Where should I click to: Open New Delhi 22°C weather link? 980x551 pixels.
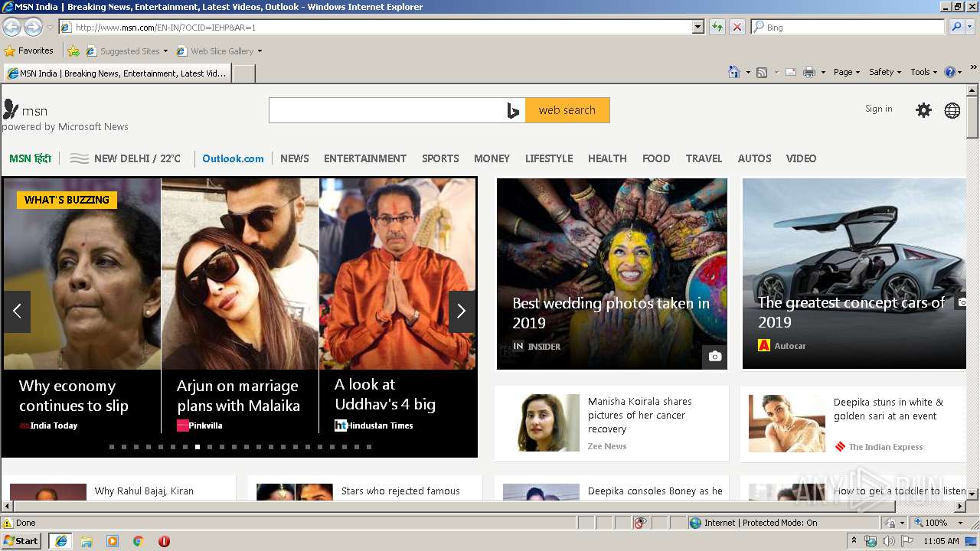tap(126, 158)
